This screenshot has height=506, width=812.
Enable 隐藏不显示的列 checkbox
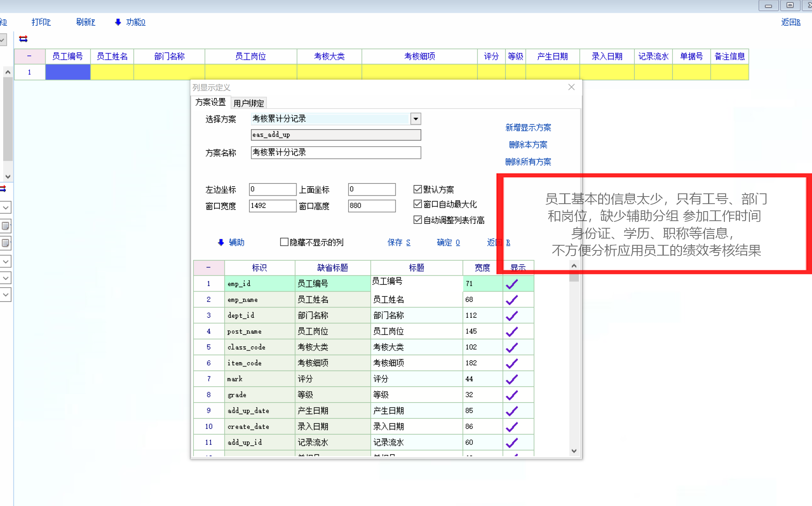click(x=284, y=242)
